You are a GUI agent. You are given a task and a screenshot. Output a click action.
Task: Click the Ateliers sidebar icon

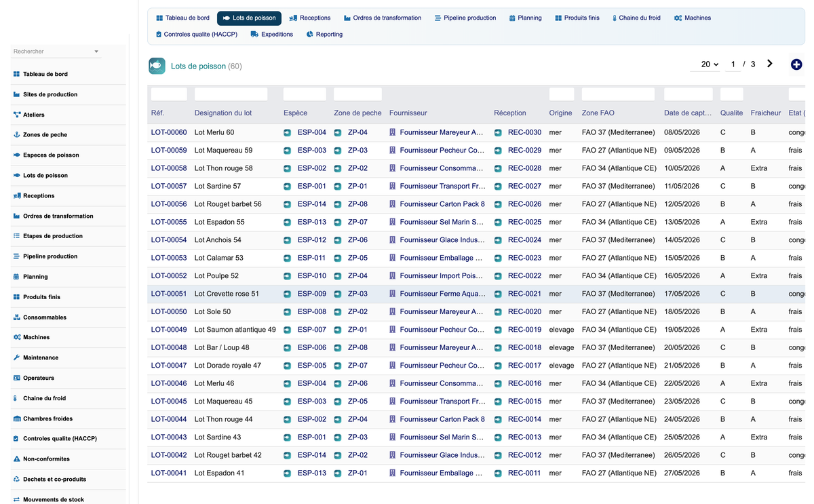coord(17,115)
